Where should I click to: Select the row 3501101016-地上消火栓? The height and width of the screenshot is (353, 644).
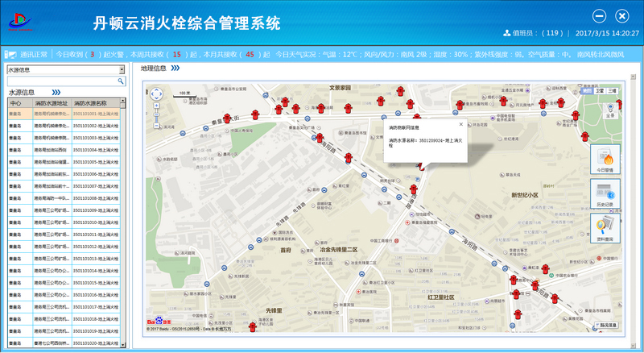pyautogui.click(x=64, y=295)
